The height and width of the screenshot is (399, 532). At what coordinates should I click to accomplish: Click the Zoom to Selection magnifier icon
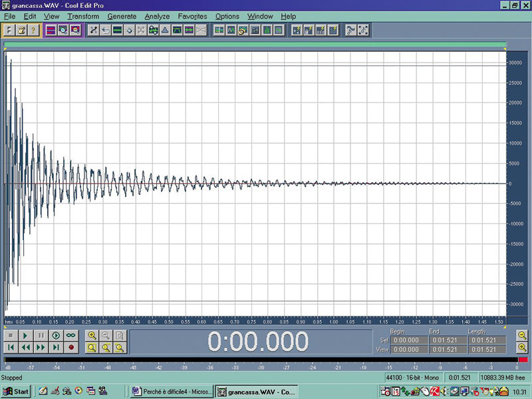point(92,348)
